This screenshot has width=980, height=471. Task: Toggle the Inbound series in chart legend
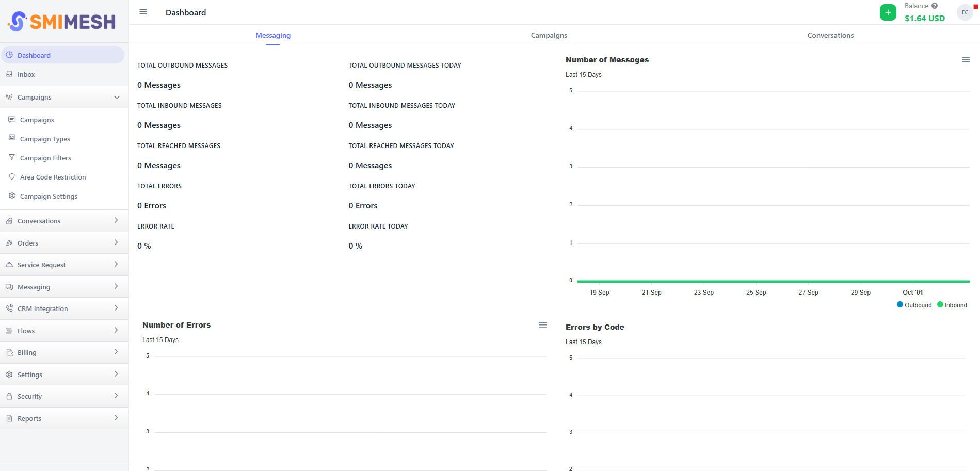click(x=952, y=305)
